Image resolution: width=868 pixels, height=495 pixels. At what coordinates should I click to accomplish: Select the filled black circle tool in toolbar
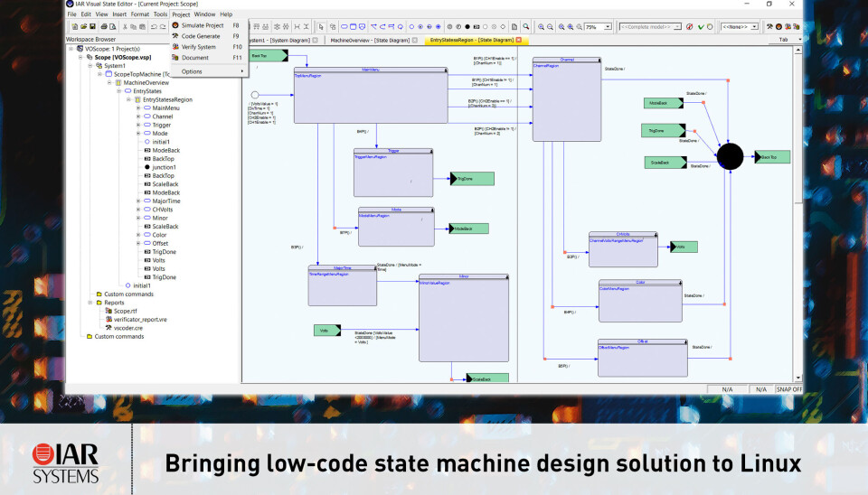point(467,26)
